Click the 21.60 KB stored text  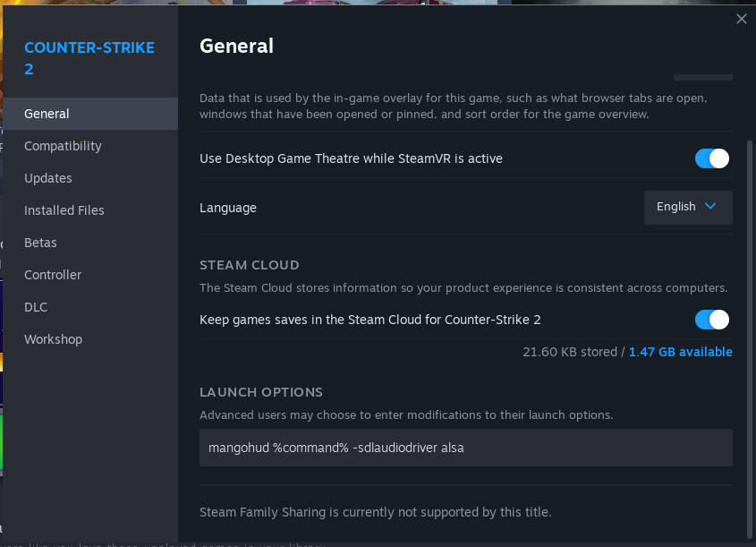point(570,352)
